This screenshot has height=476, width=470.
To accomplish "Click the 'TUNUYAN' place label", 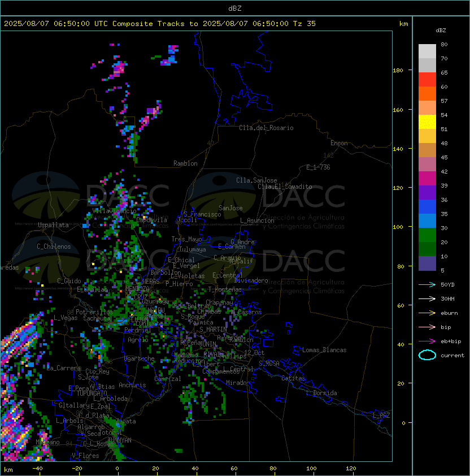I will click(120, 440).
